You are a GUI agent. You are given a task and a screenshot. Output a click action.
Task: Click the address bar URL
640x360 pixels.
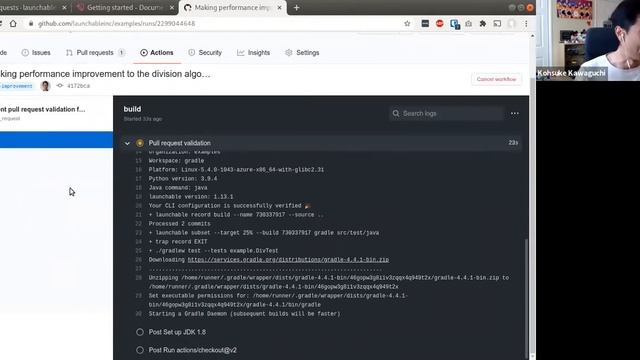[116, 24]
